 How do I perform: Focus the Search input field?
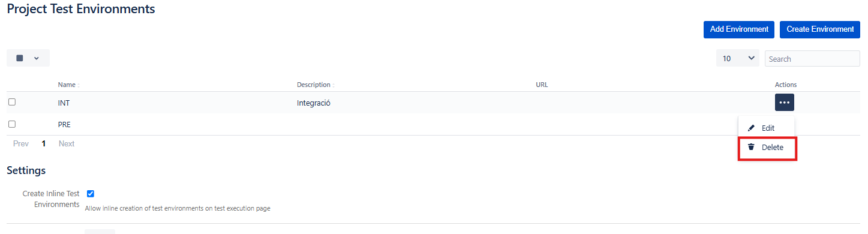click(x=812, y=59)
